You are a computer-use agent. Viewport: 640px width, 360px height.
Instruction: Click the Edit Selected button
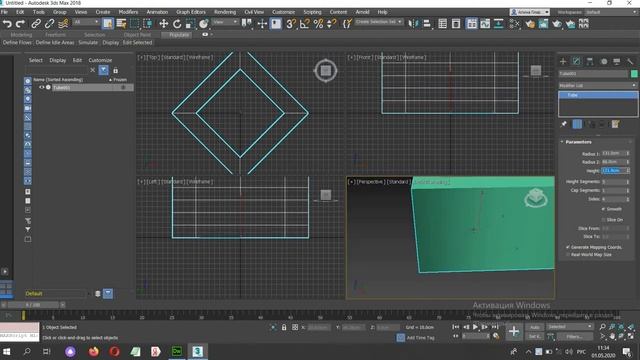click(x=137, y=42)
